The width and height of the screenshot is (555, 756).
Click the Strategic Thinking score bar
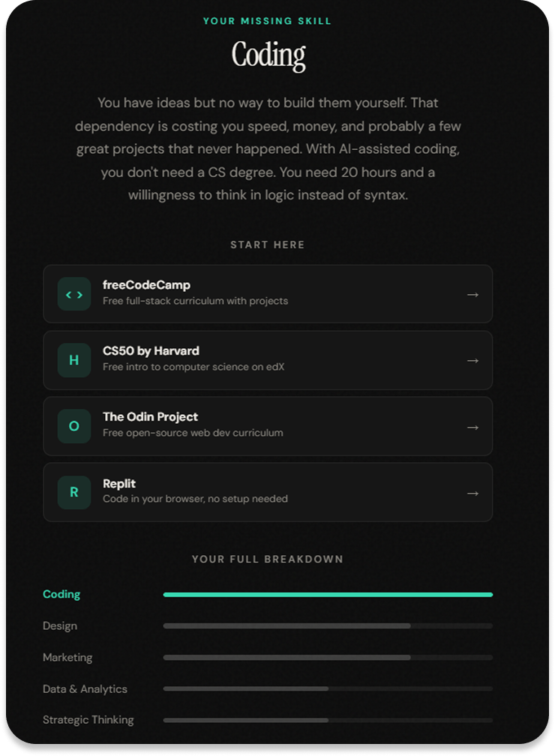coord(328,720)
